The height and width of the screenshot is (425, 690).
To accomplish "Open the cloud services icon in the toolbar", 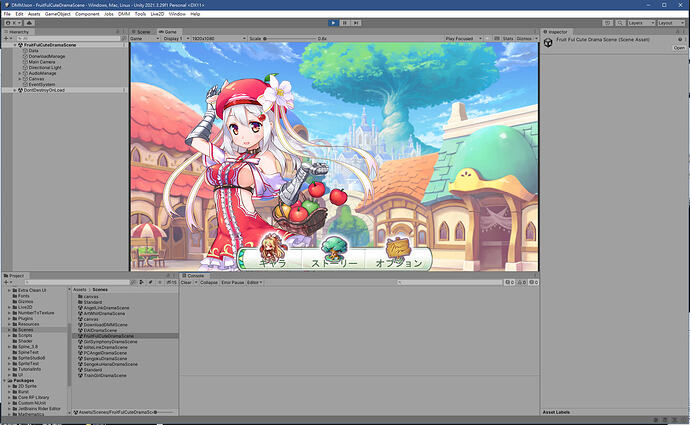I will pos(29,23).
